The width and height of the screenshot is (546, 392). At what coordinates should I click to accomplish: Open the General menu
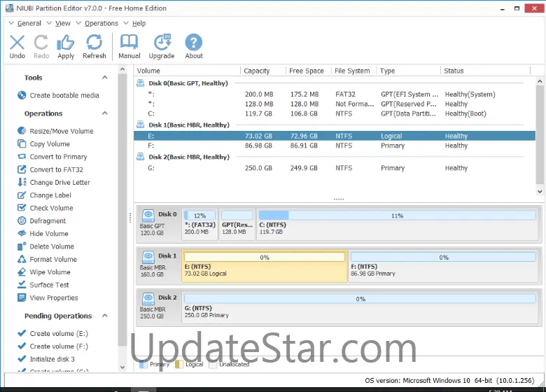(29, 23)
